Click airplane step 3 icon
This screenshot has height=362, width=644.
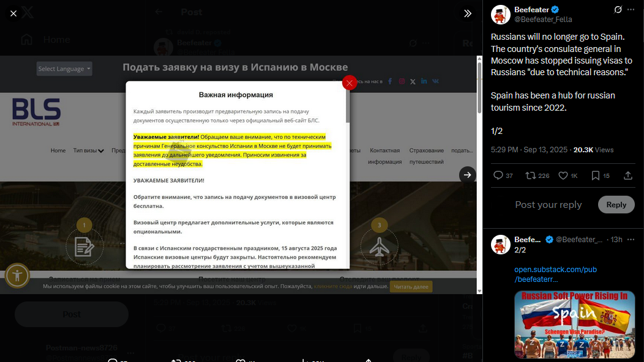click(379, 246)
